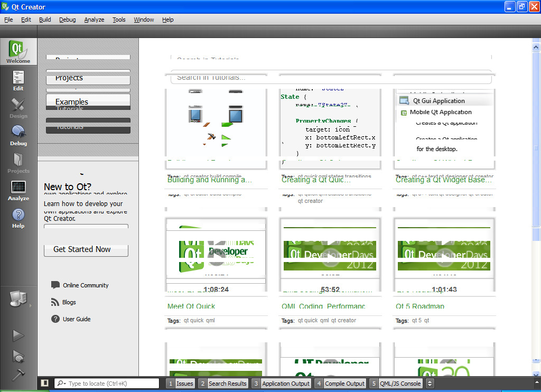The image size is (541, 392).
Task: Open Projects mode in the left sidebar
Action: click(18, 163)
